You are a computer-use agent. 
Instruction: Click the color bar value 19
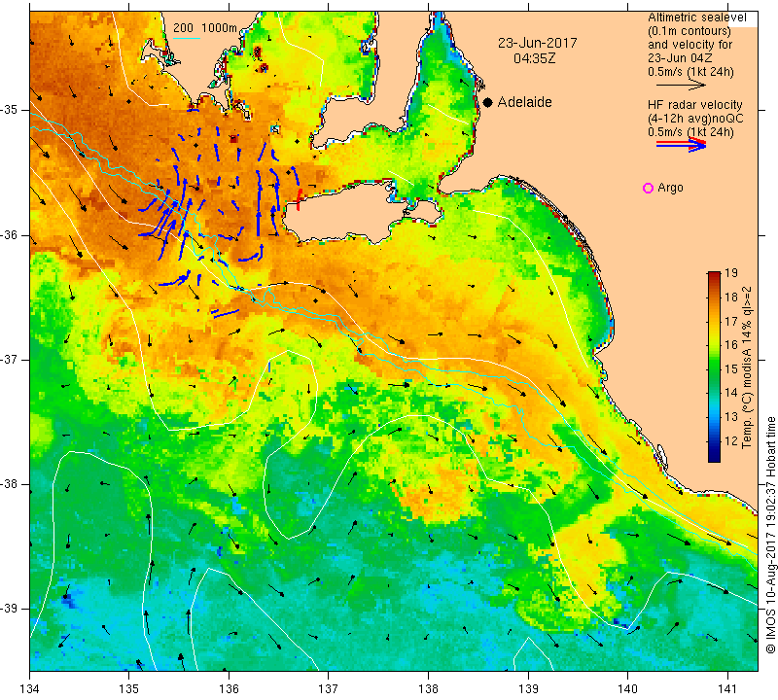[x=731, y=273]
